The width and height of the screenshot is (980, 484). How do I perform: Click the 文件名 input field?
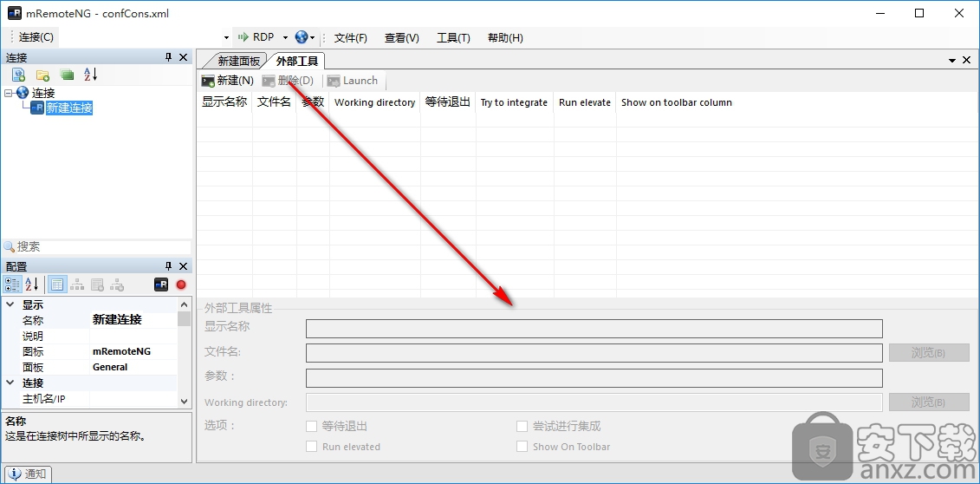pyautogui.click(x=594, y=353)
